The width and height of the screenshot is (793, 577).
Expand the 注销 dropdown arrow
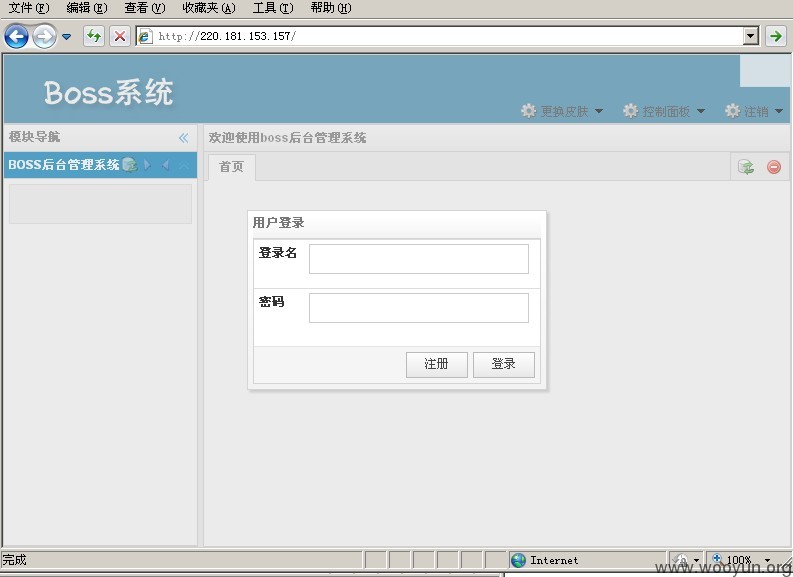coord(779,111)
